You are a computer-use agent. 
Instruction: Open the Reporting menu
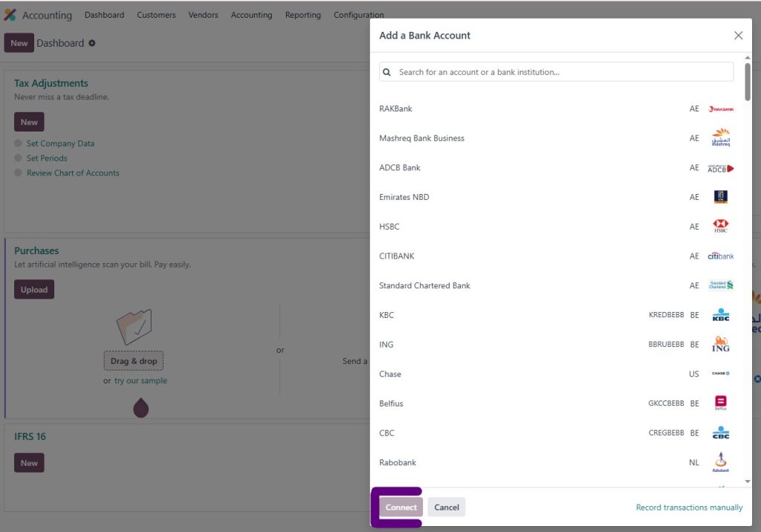tap(303, 15)
